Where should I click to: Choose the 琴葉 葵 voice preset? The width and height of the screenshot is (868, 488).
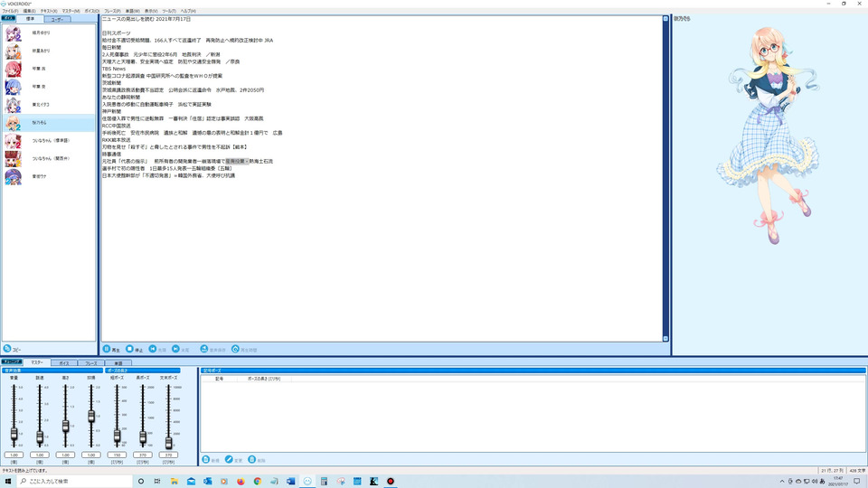[14, 87]
